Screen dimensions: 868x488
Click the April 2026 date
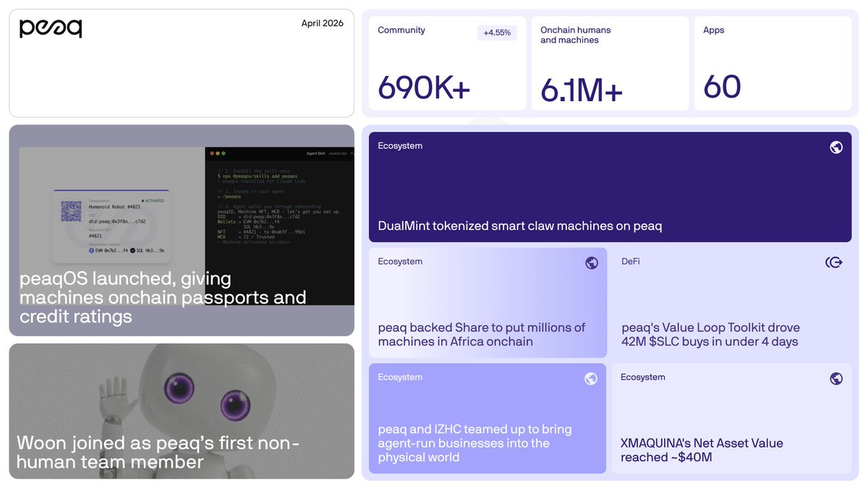pyautogui.click(x=323, y=23)
